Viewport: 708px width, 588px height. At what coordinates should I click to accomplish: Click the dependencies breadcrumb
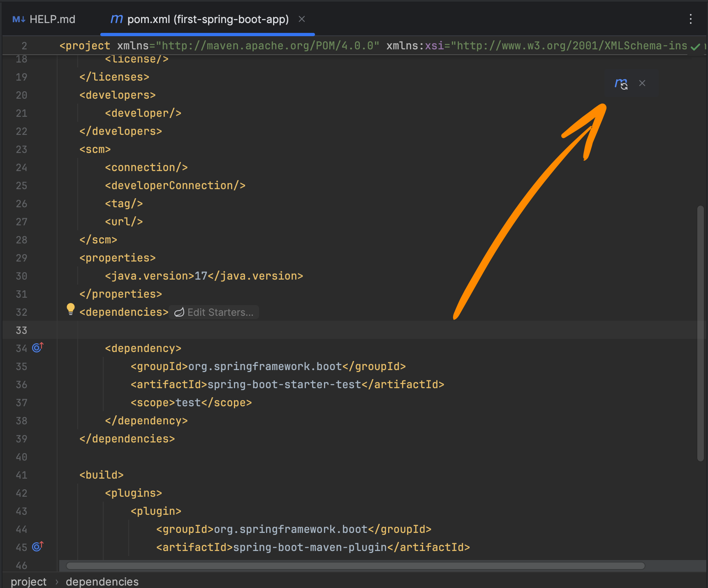click(x=102, y=581)
